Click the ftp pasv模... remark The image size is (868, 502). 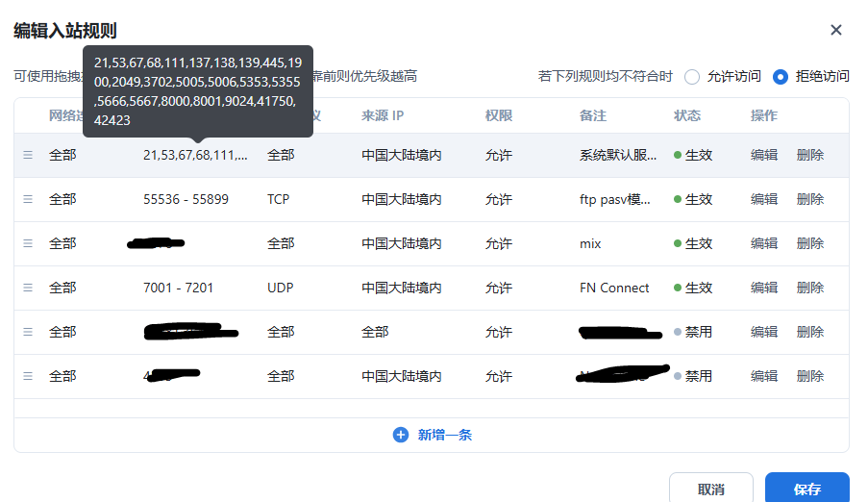pyautogui.click(x=615, y=199)
